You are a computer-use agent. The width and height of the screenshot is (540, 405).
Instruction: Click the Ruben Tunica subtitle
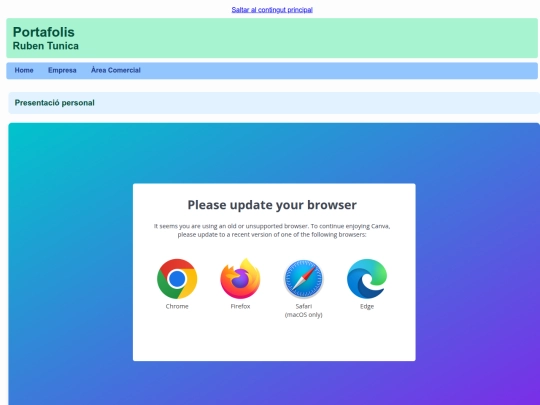[x=45, y=46]
